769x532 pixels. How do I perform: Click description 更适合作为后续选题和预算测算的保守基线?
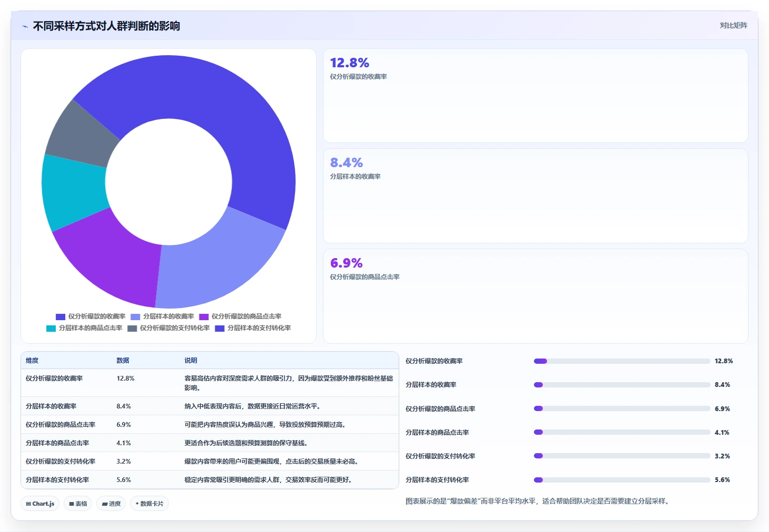coord(246,443)
